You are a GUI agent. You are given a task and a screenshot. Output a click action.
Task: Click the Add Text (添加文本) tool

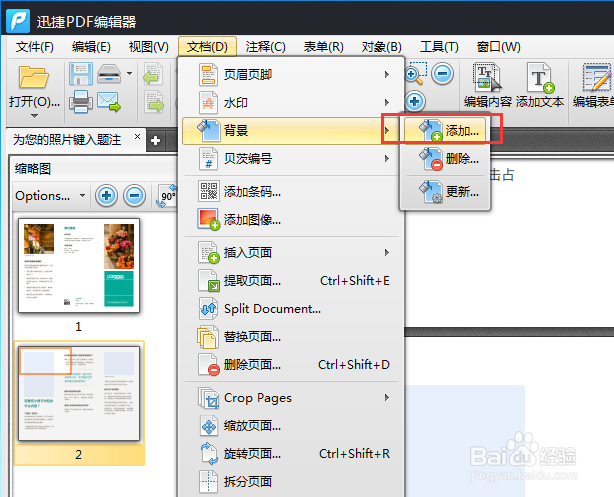[x=540, y=85]
